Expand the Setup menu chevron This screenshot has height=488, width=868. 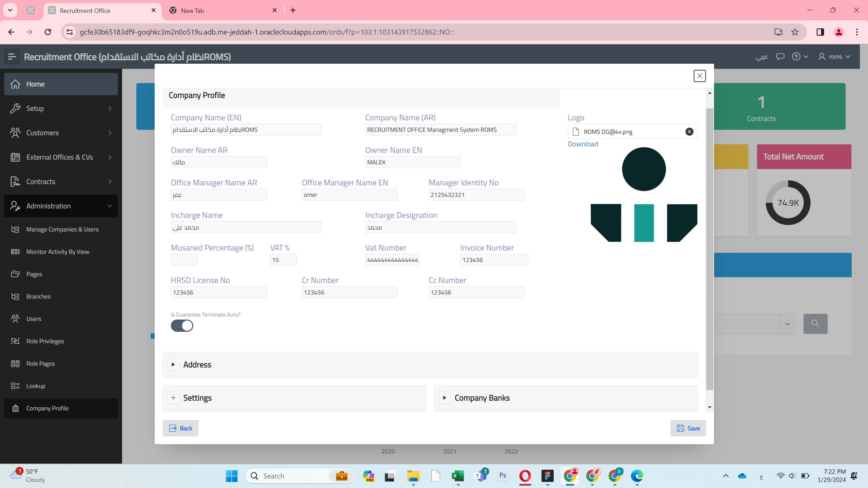(110, 108)
